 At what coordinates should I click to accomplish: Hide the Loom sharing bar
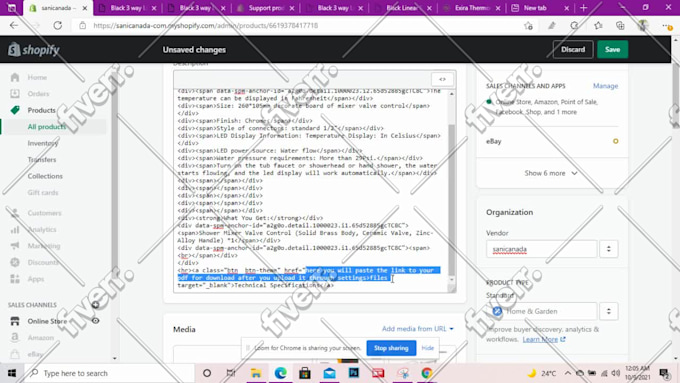pyautogui.click(x=428, y=348)
